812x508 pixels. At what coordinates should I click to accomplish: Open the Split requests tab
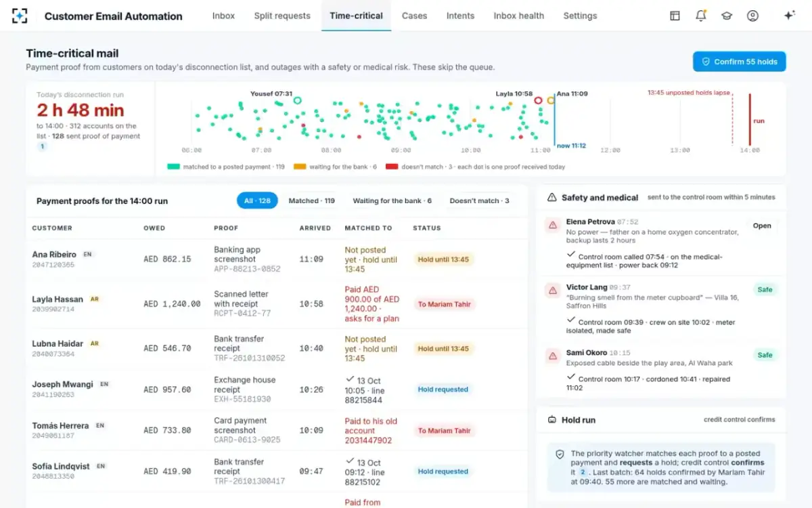pyautogui.click(x=282, y=16)
